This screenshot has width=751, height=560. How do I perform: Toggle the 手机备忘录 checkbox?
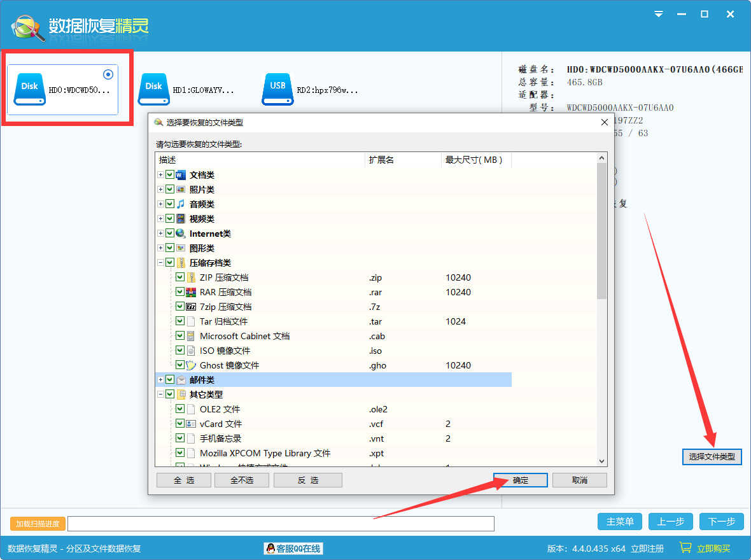point(180,438)
